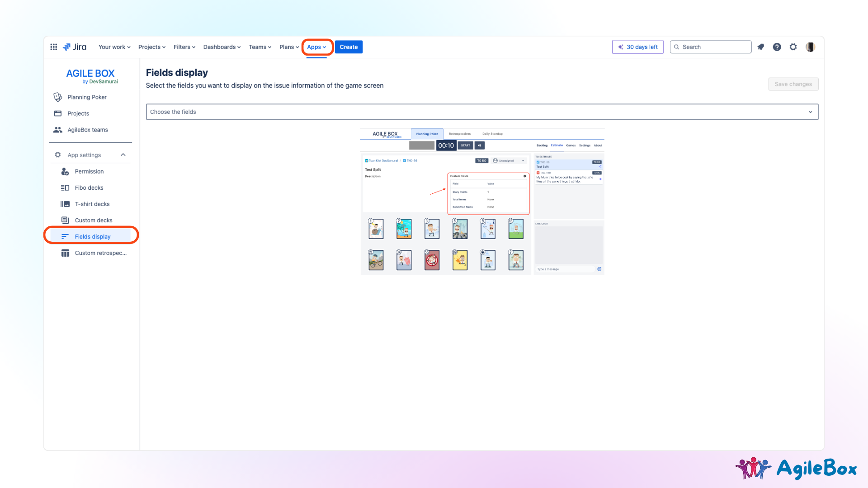Open the Apps dropdown menu
Screen dimensions: 868x488
[x=316, y=47]
